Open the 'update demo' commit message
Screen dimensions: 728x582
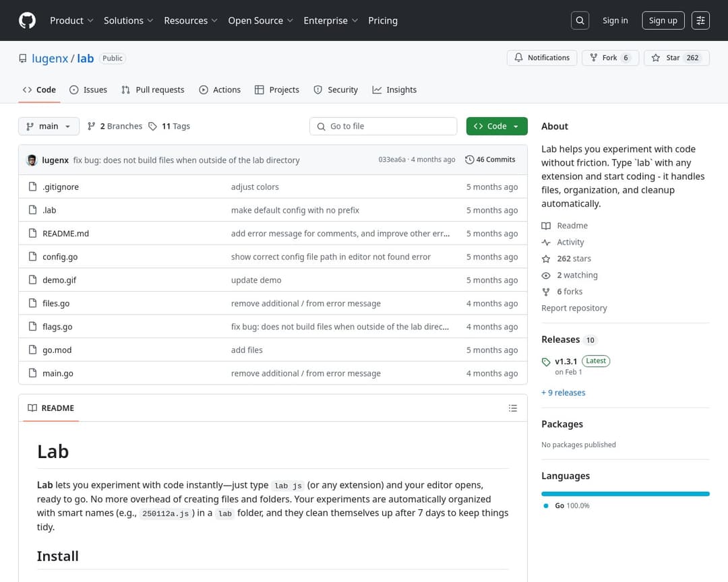(x=256, y=280)
